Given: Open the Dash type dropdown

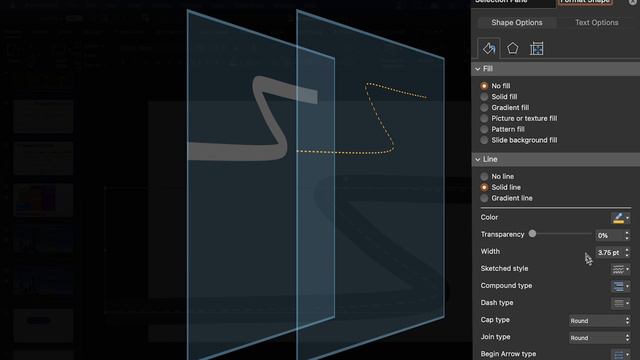Looking at the screenshot, I should pos(620,303).
